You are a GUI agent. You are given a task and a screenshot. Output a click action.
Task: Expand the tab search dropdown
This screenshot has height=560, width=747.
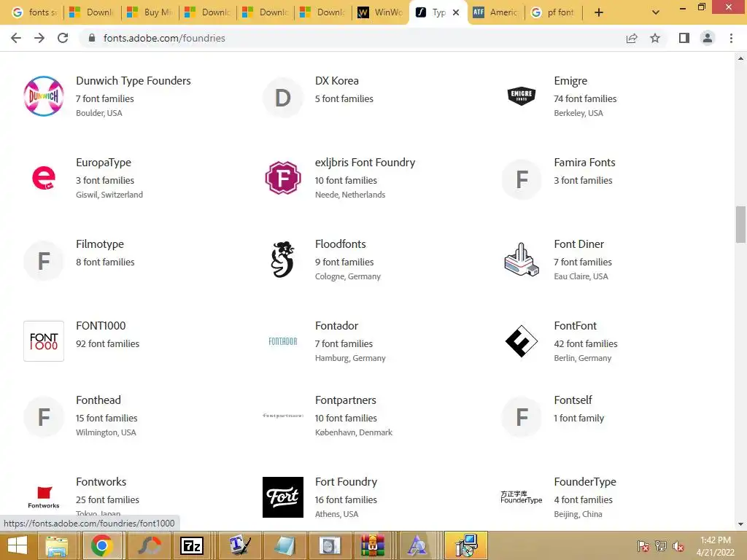(656, 12)
